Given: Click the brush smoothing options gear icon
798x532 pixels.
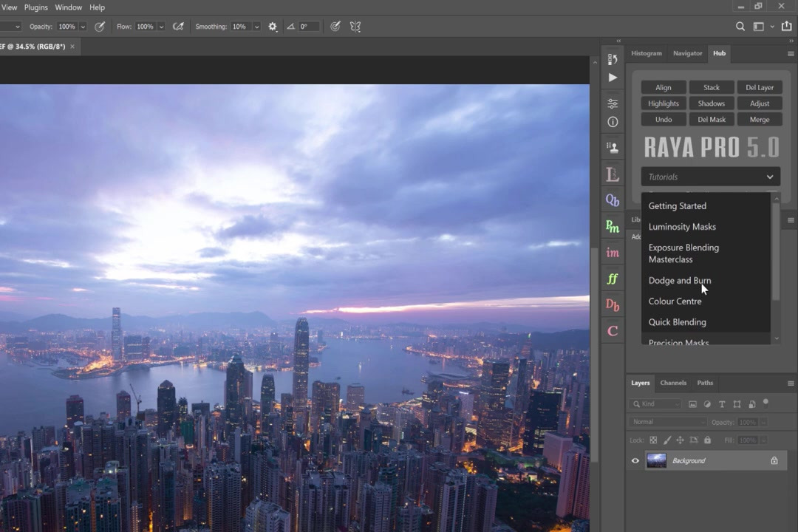Looking at the screenshot, I should tap(273, 27).
